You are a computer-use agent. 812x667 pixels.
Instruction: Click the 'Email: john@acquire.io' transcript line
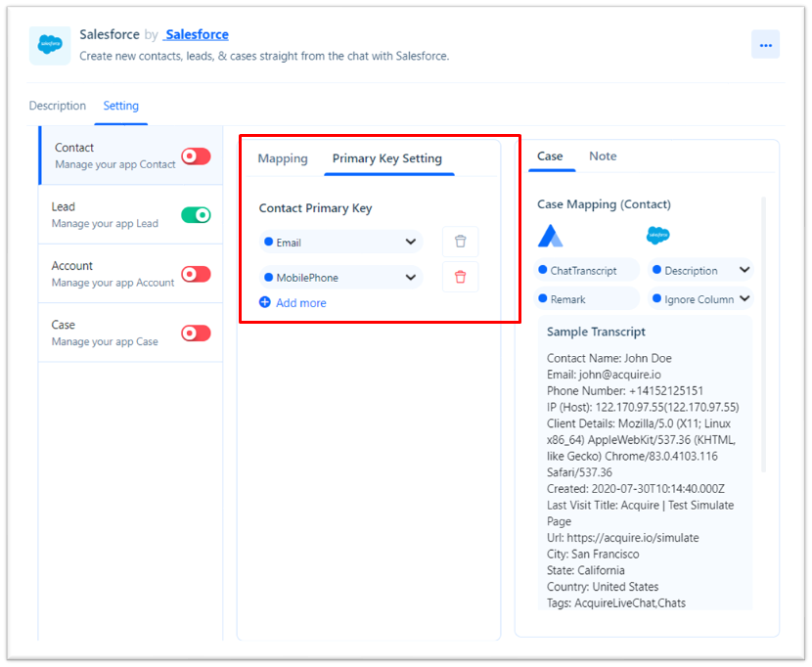pyautogui.click(x=604, y=375)
